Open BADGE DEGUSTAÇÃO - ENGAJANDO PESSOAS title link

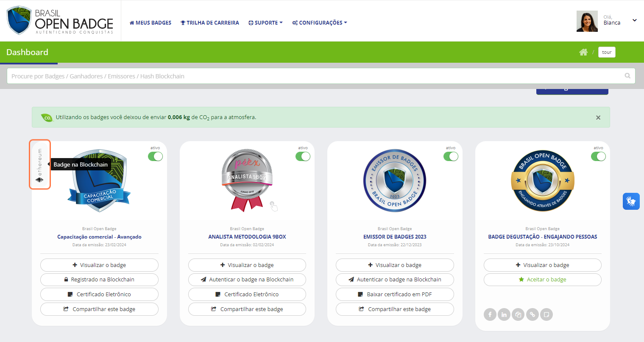543,237
